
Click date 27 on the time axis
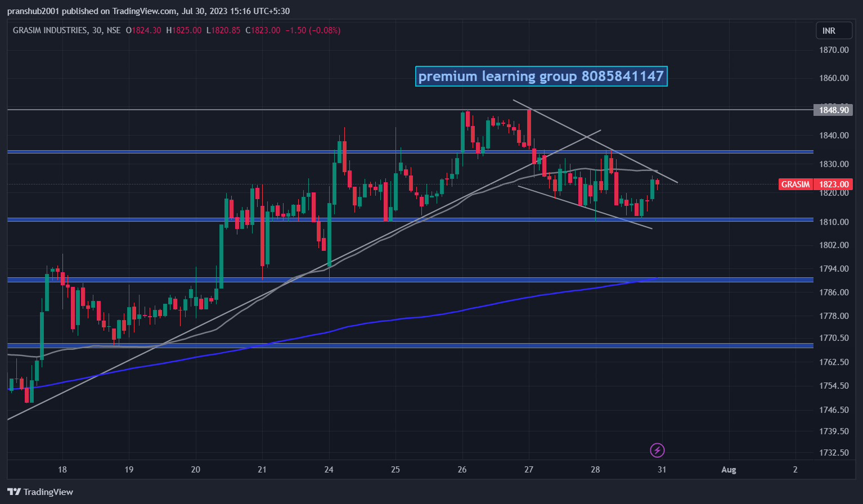(x=529, y=469)
